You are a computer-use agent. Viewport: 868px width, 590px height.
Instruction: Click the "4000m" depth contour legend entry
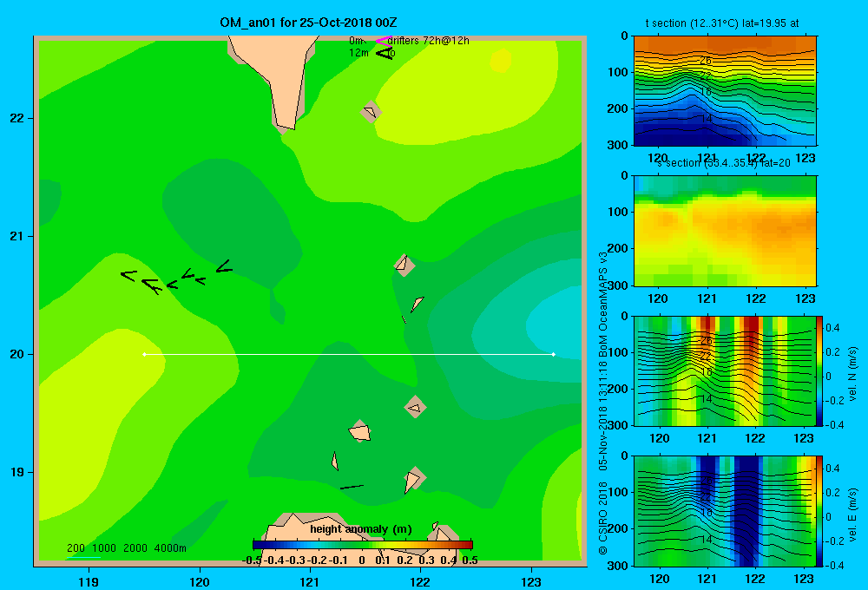coord(170,548)
